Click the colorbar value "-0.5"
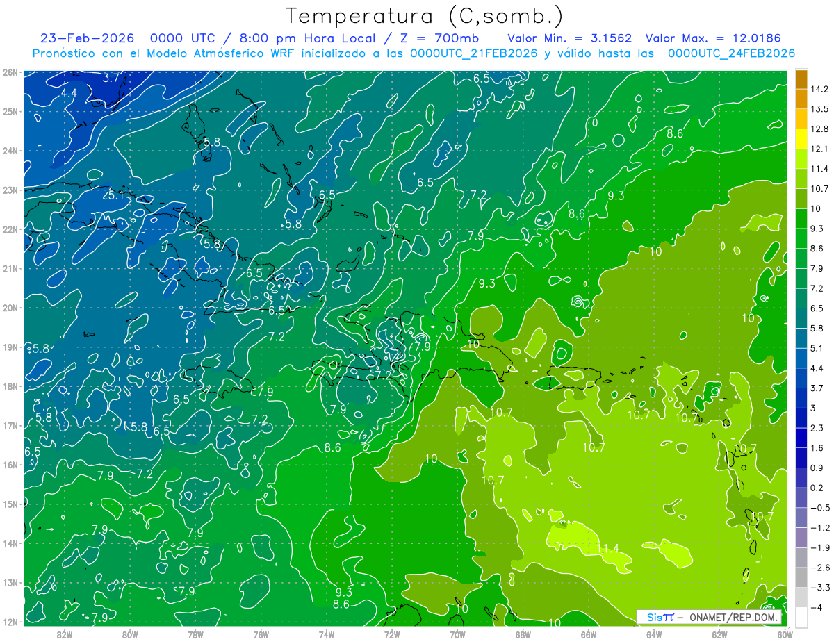This screenshot has width=834, height=644. click(x=819, y=508)
